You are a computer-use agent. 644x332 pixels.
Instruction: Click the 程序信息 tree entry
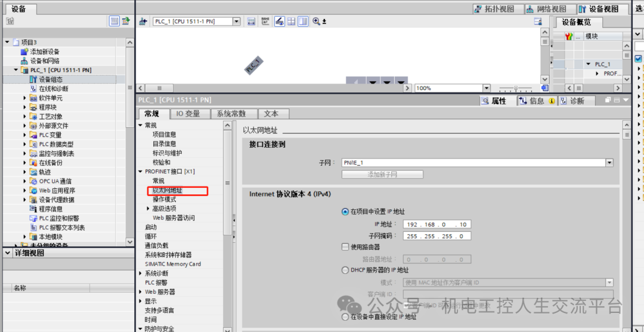point(51,209)
